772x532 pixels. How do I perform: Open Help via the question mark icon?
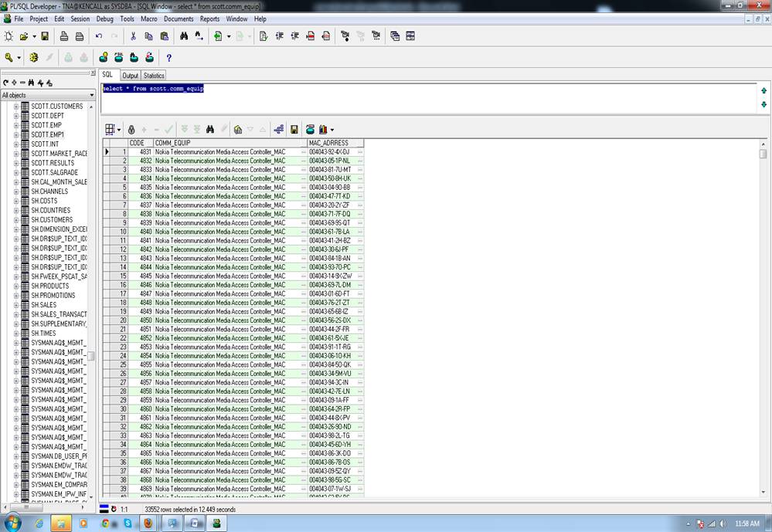[168, 58]
